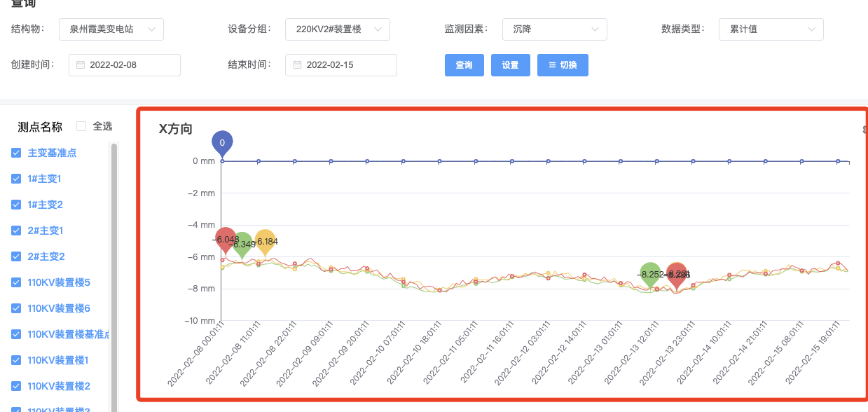Viewport: 868px width, 412px height.
Task: Click x-axis label 2022-02-08 00:01:11
Action: tap(196, 355)
